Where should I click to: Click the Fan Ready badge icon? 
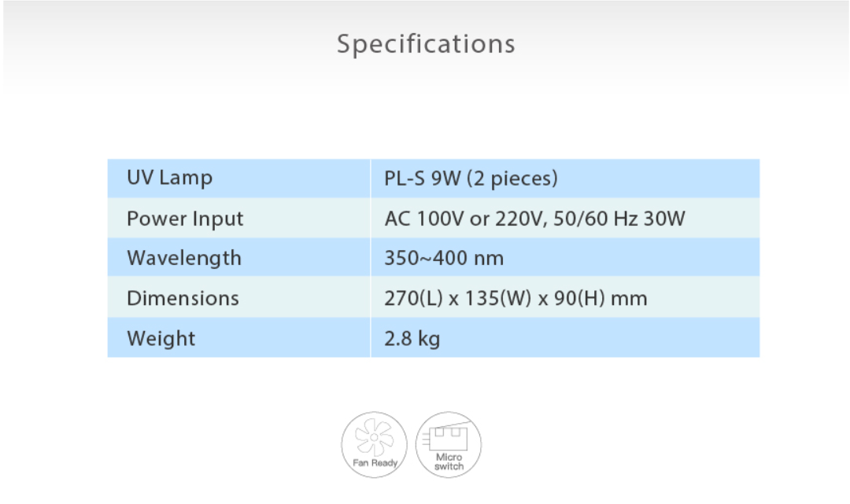pos(374,444)
